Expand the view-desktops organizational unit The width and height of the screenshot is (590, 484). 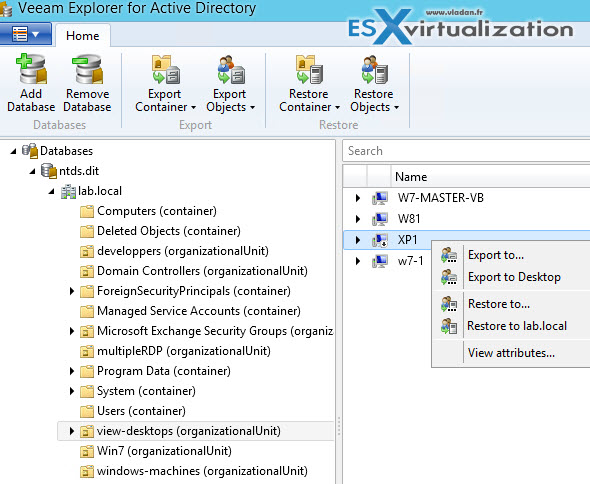[71, 431]
